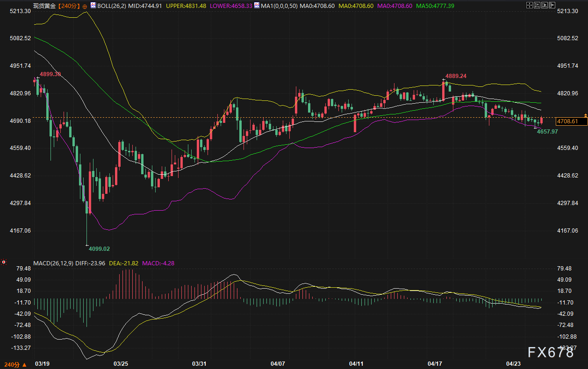Viewport: 588px width, 369px height.
Task: Click the MA1 indicator chart icon
Action: click(256, 6)
